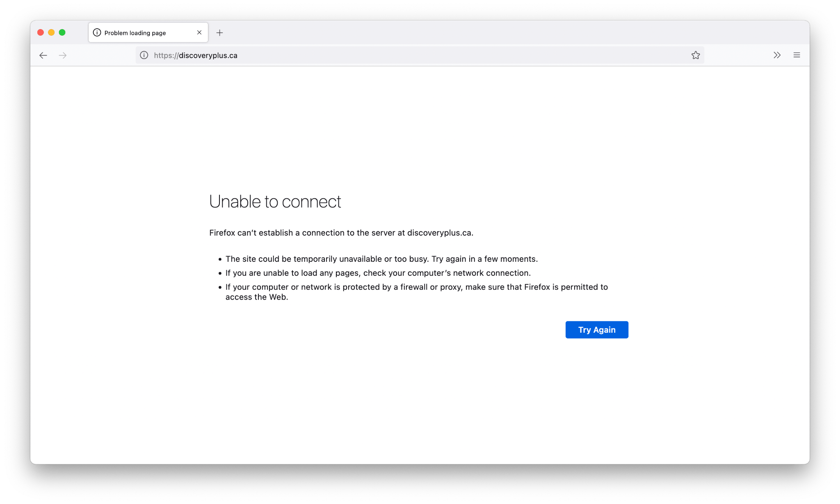
Task: Toggle the bookmark star for this page
Action: pos(695,55)
